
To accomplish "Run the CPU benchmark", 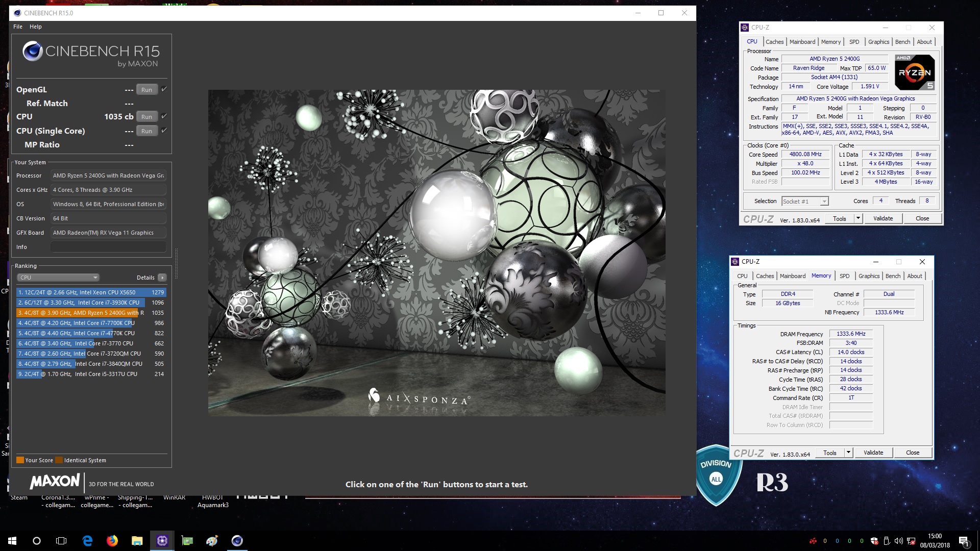I will tap(147, 116).
